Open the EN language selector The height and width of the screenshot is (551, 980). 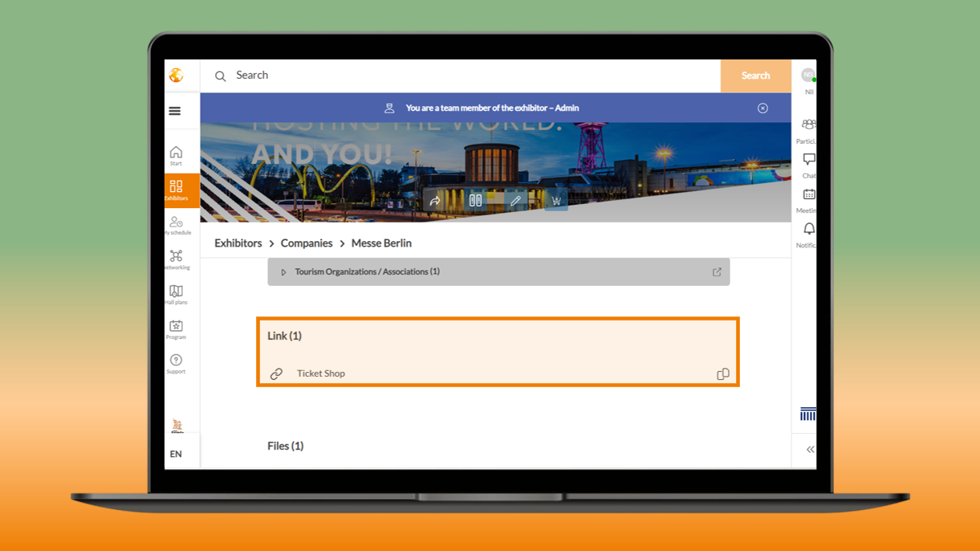click(176, 454)
